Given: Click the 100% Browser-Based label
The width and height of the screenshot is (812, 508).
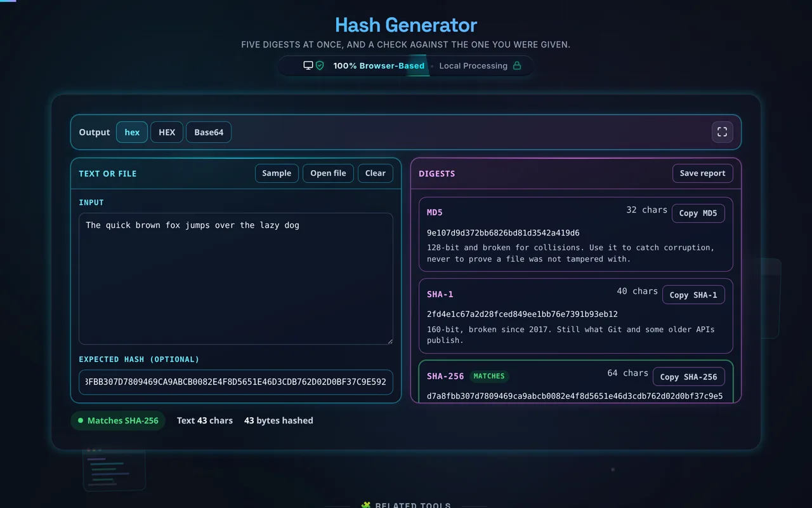Looking at the screenshot, I should (379, 65).
